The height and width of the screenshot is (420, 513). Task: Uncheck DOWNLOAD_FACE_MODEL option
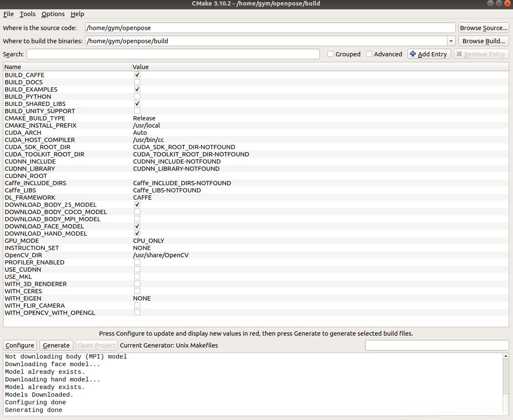pos(137,226)
